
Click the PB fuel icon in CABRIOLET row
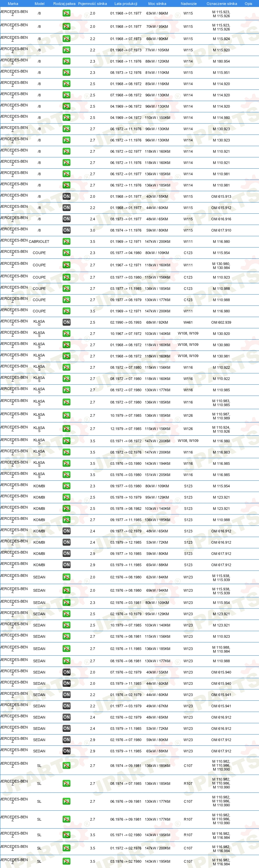coord(66,242)
